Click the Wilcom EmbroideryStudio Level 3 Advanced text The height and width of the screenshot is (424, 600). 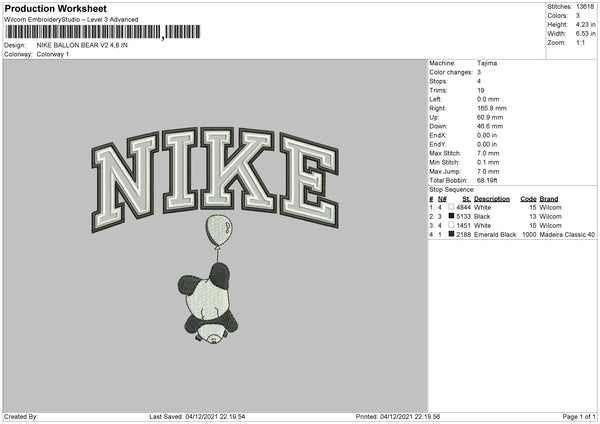tap(71, 20)
